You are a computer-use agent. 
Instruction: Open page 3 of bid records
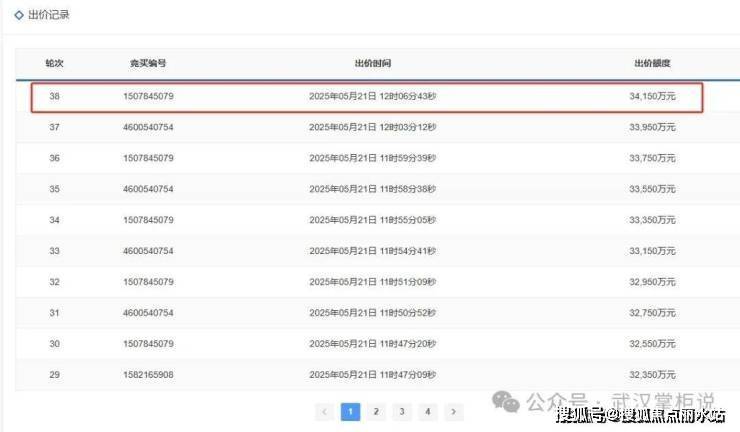(402, 412)
